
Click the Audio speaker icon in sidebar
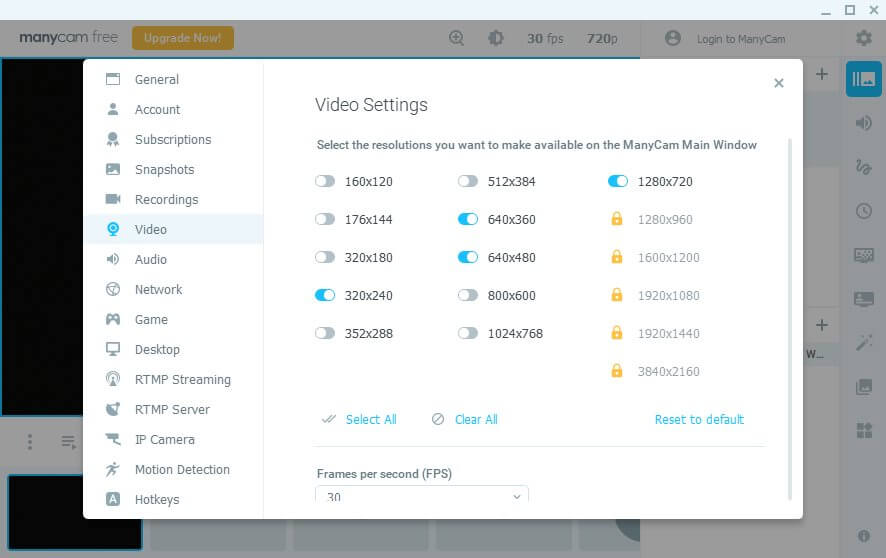tap(113, 259)
